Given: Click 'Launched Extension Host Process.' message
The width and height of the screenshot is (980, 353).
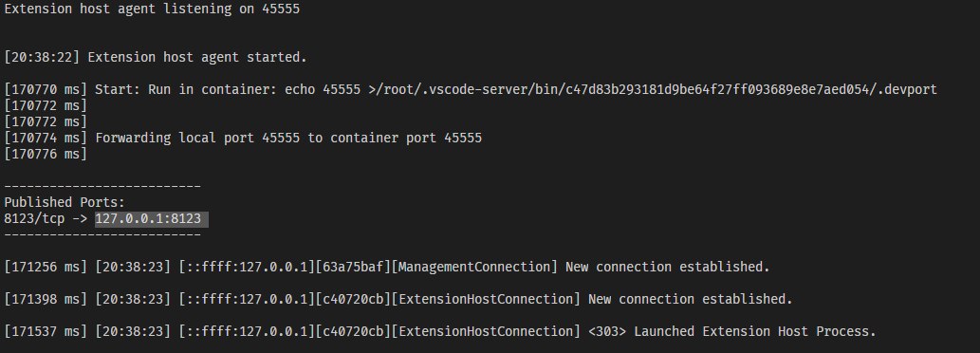Looking at the screenshot, I should (755, 331).
